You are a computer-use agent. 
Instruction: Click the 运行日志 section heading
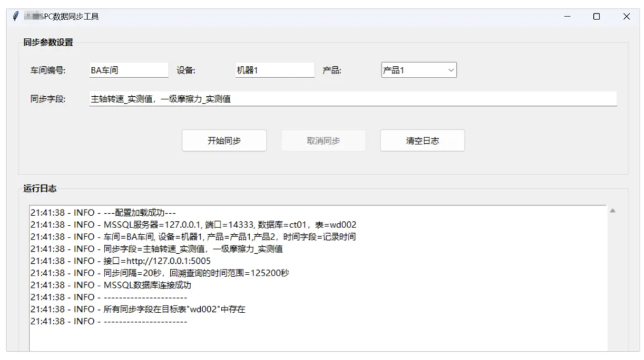click(39, 187)
